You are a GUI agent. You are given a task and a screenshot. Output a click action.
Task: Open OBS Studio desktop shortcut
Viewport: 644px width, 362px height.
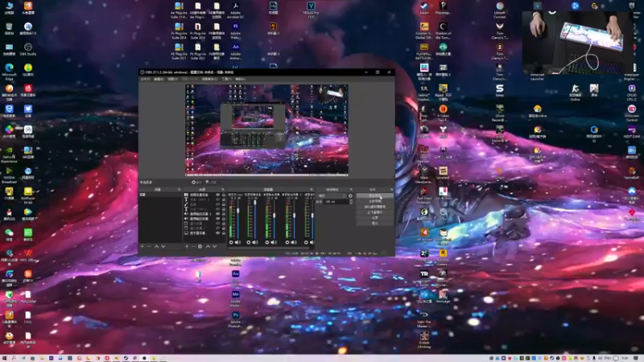pyautogui.click(x=28, y=49)
